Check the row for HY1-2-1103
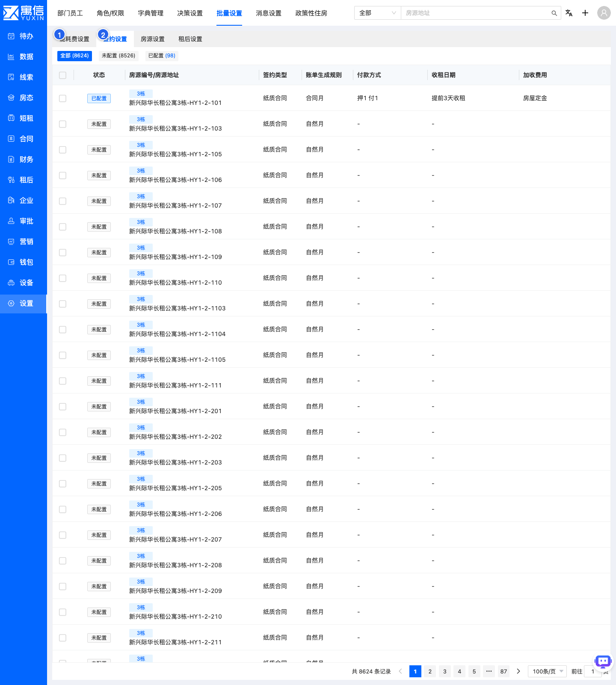Viewport: 616px width, 685px height. pos(62,304)
